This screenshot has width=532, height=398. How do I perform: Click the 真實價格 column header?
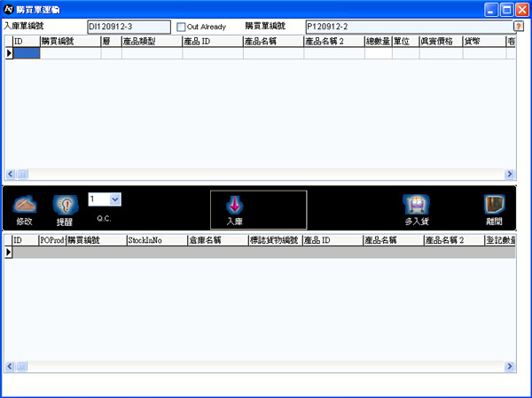tap(441, 42)
